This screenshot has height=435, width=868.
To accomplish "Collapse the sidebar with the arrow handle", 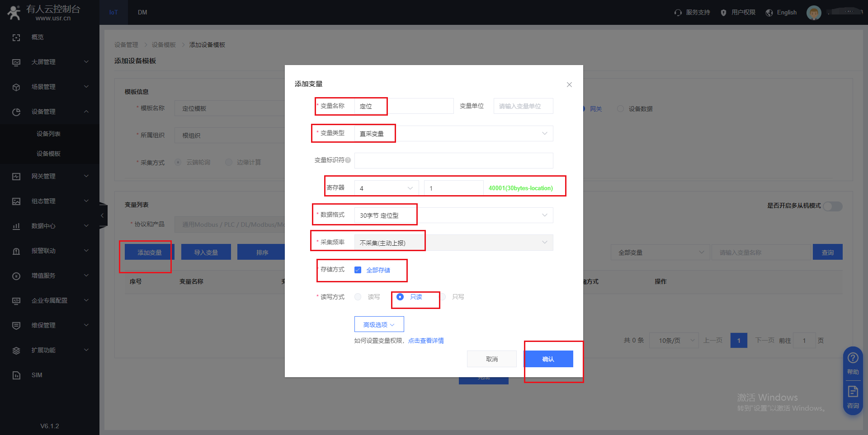I will (x=103, y=215).
